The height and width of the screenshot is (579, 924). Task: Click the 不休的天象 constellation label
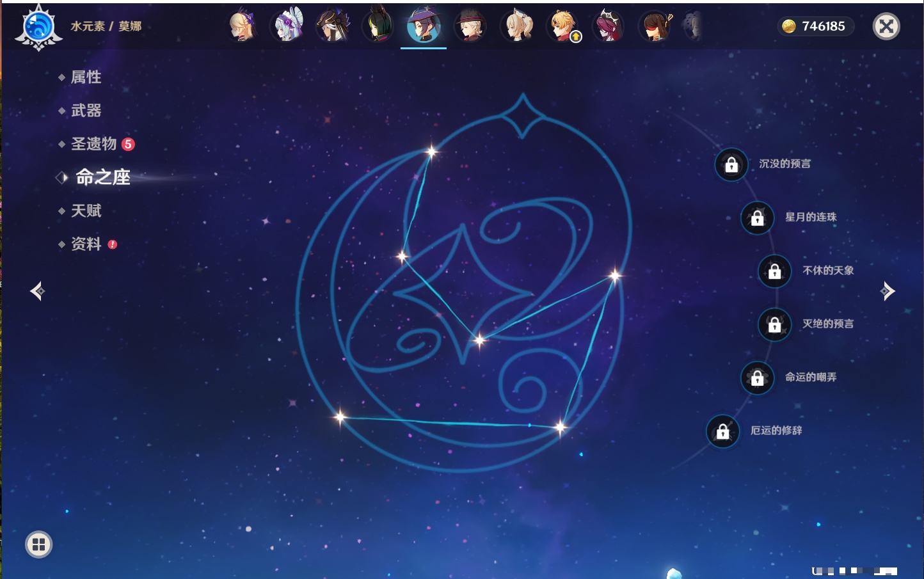[828, 270]
